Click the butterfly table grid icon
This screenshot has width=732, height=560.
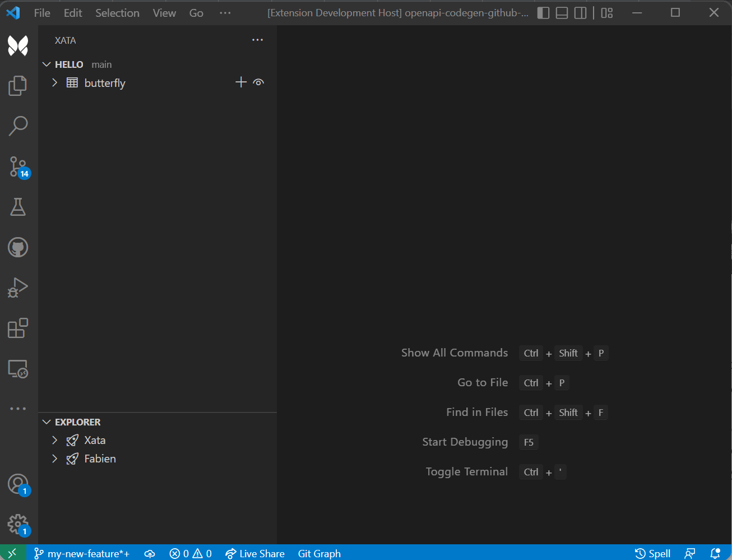(x=72, y=83)
